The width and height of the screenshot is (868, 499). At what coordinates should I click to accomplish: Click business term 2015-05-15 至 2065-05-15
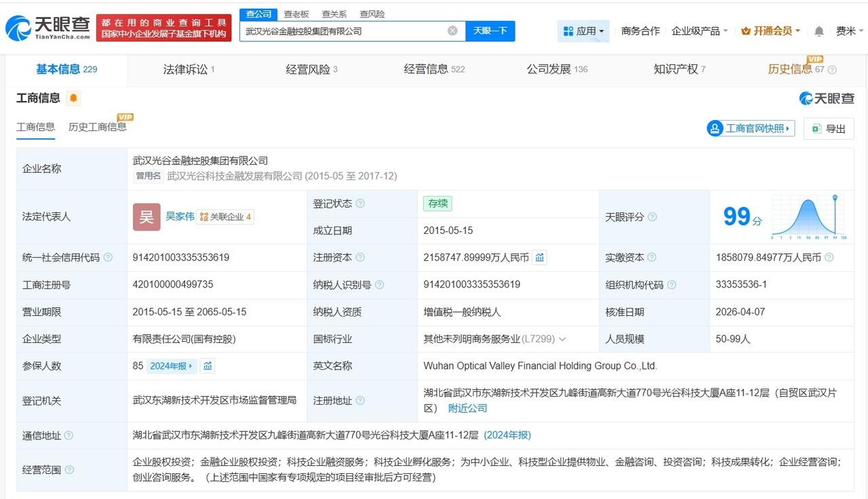coord(190,312)
